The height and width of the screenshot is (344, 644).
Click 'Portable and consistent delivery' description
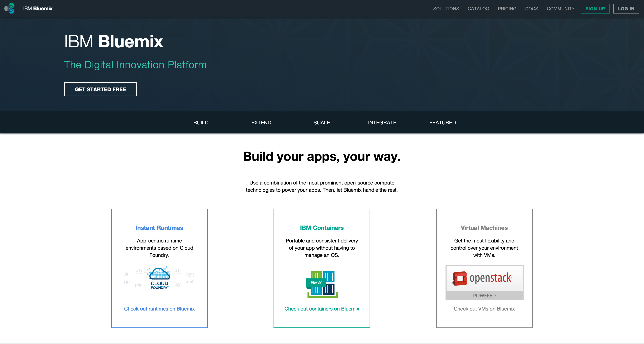click(322, 248)
